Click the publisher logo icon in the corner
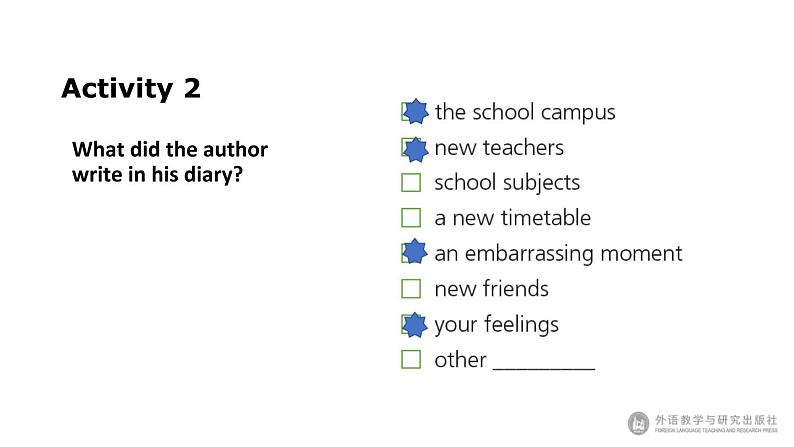794x447 pixels. coord(639,423)
